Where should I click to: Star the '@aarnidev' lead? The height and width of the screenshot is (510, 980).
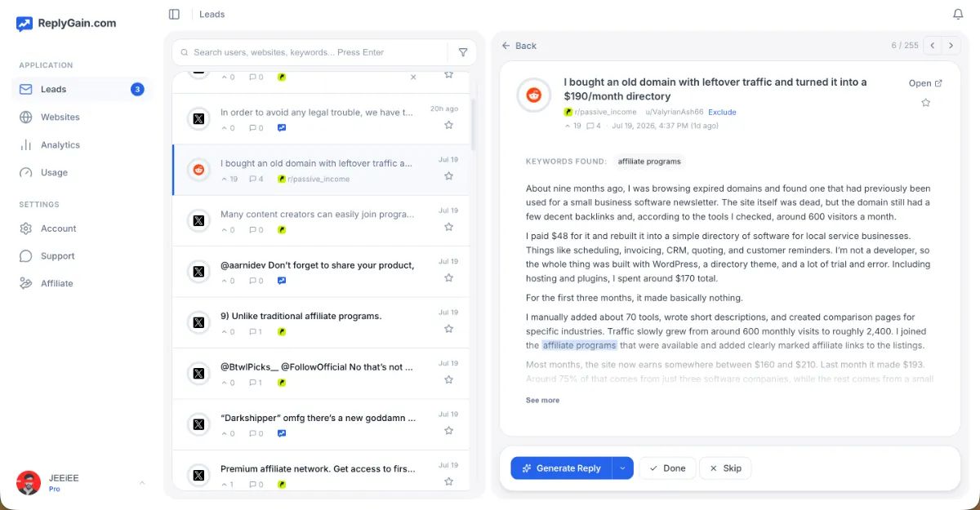[x=448, y=277]
